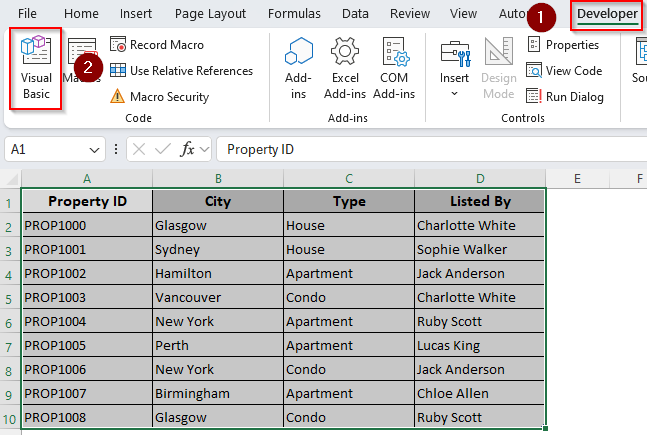This screenshot has height=435, width=647.
Task: Select column E header
Action: point(577,179)
